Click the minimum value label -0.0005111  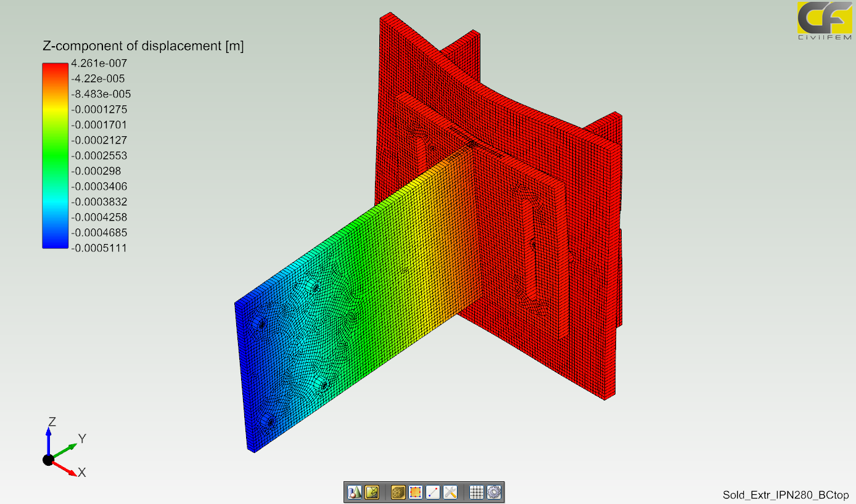99,248
